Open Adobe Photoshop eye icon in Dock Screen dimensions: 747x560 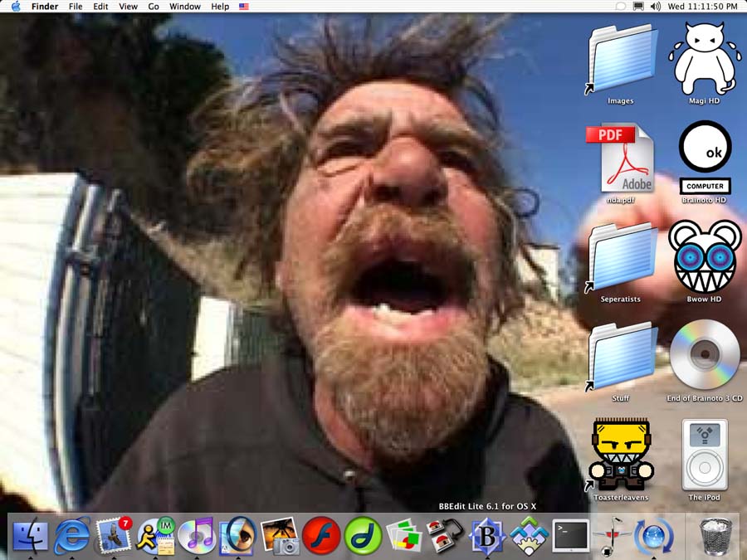pos(237,536)
